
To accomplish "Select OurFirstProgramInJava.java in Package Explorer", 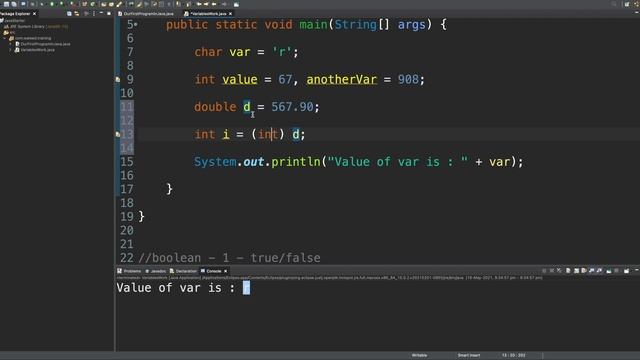I will pos(43,44).
